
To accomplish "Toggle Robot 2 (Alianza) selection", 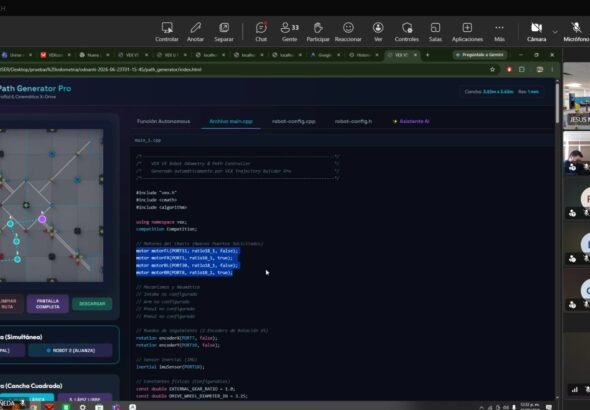I will coord(70,350).
